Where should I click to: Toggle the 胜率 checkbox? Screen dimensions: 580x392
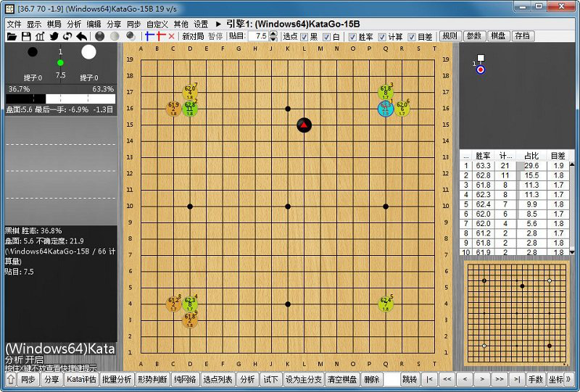352,37
